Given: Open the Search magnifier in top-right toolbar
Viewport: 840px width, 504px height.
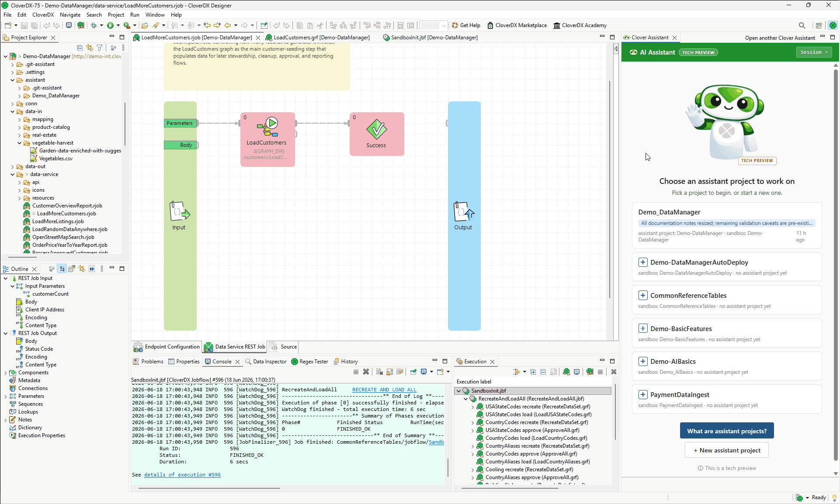Looking at the screenshot, I should coord(802,25).
